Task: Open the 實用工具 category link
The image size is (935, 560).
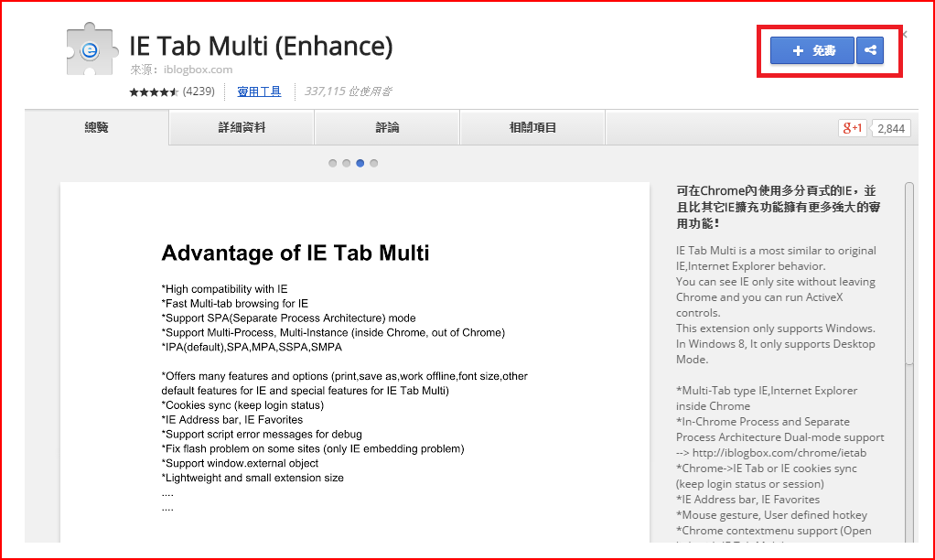Action: [259, 92]
